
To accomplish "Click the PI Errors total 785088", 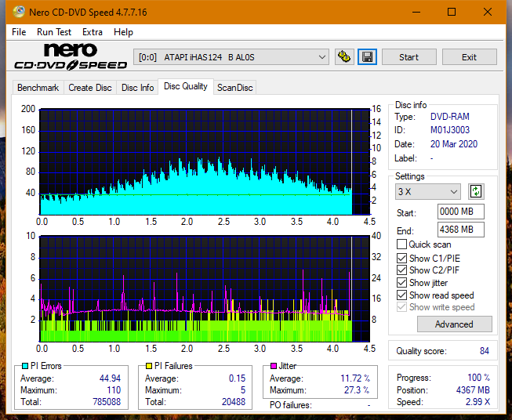I will (107, 401).
